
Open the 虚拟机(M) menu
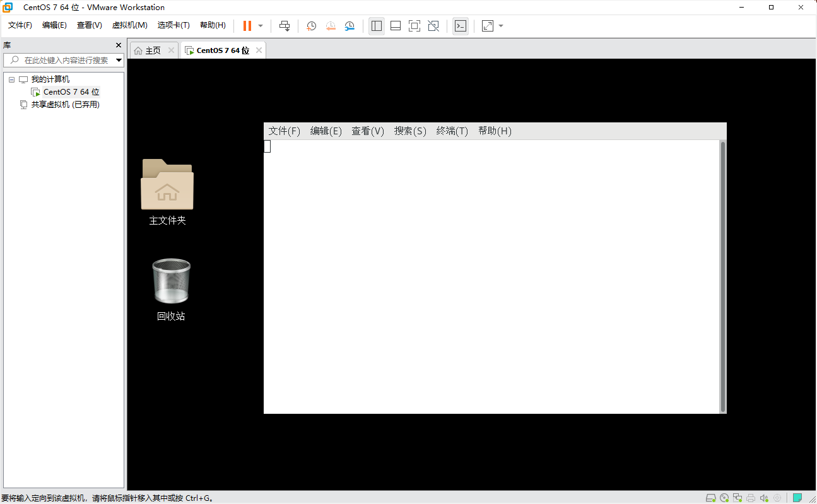(x=129, y=25)
